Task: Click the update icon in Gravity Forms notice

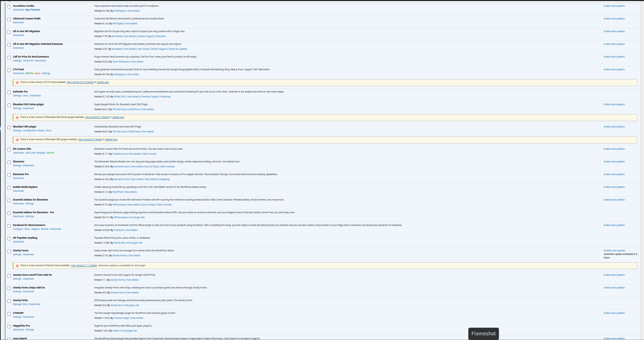Action: [17, 266]
